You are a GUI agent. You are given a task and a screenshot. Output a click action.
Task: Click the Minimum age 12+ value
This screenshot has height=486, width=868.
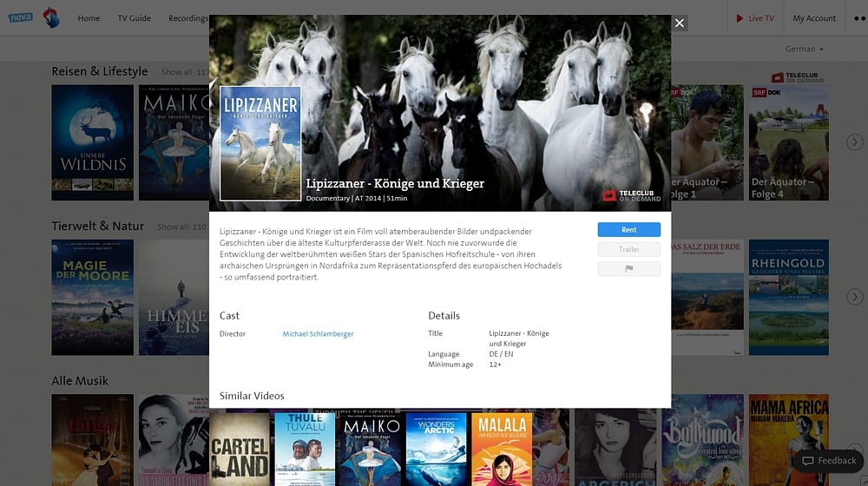tap(495, 364)
